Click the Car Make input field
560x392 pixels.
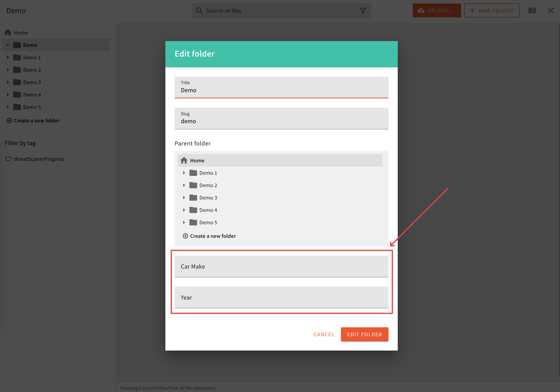(x=281, y=266)
